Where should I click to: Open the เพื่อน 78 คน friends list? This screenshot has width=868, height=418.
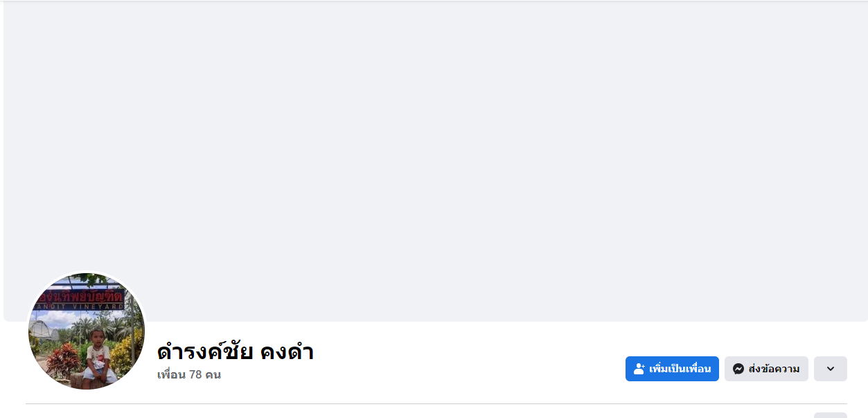click(x=188, y=375)
